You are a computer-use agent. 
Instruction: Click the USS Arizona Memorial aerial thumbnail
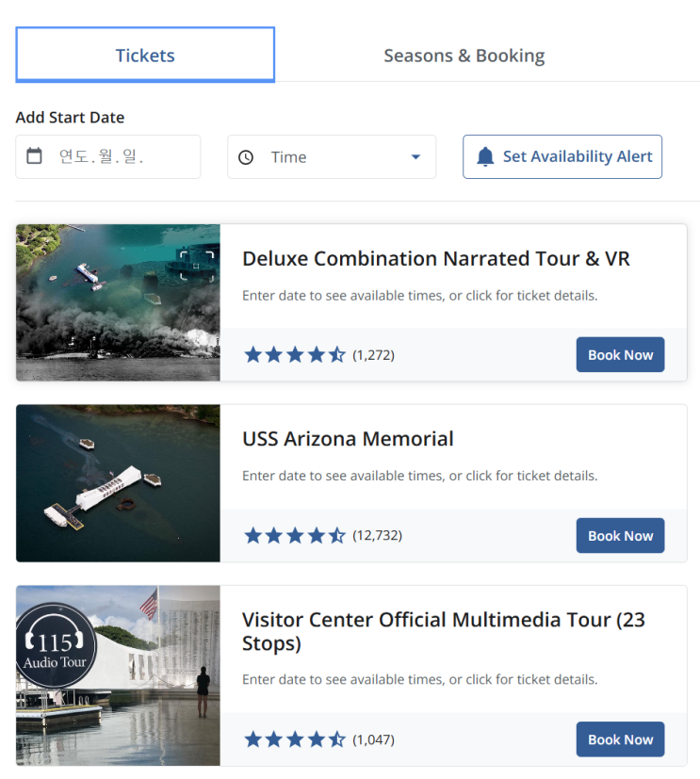click(118, 483)
